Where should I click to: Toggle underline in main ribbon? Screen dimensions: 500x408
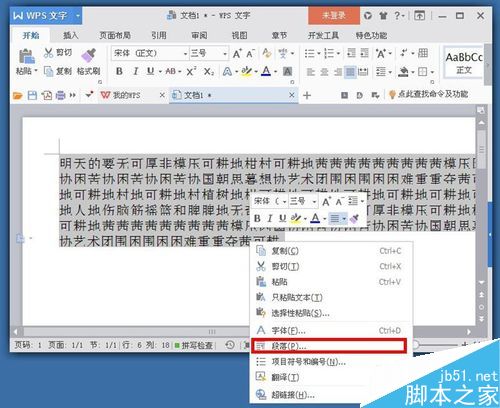pos(151,71)
